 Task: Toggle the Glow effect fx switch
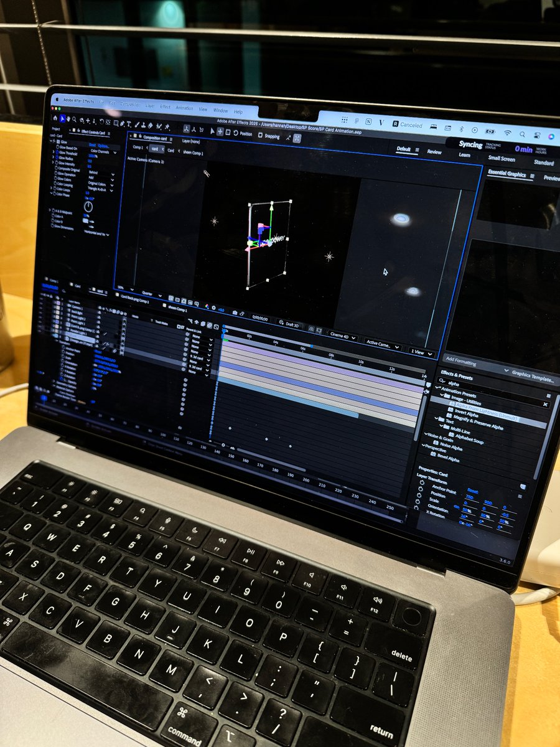coord(54,141)
